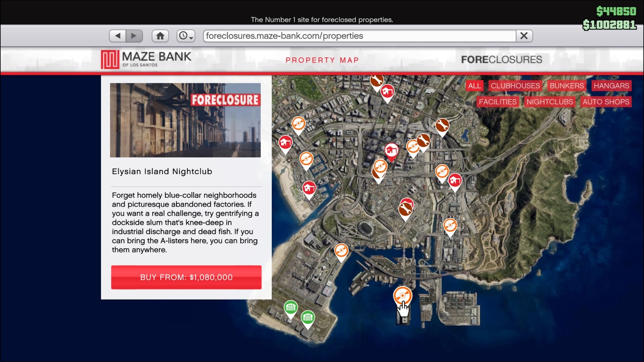Image resolution: width=644 pixels, height=362 pixels.
Task: Open the browser home page icon
Action: coord(160,36)
